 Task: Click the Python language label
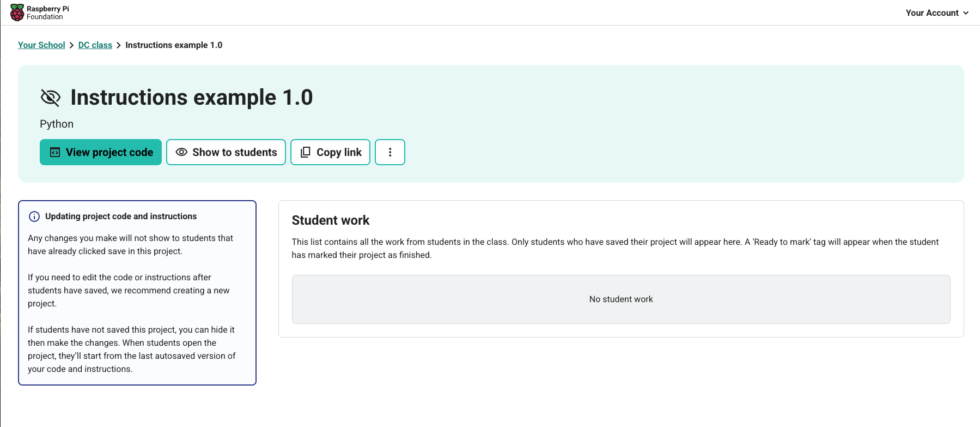(x=56, y=124)
